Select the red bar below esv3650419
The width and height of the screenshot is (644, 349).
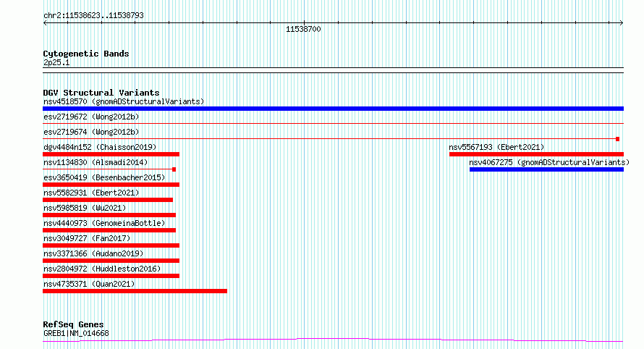111,185
